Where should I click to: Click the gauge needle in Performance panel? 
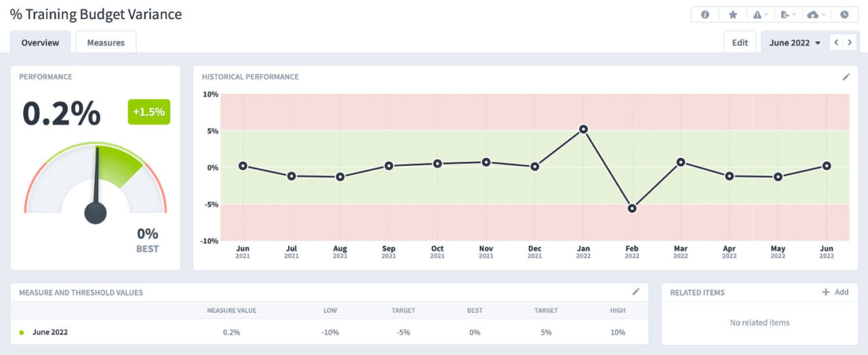pos(96,183)
